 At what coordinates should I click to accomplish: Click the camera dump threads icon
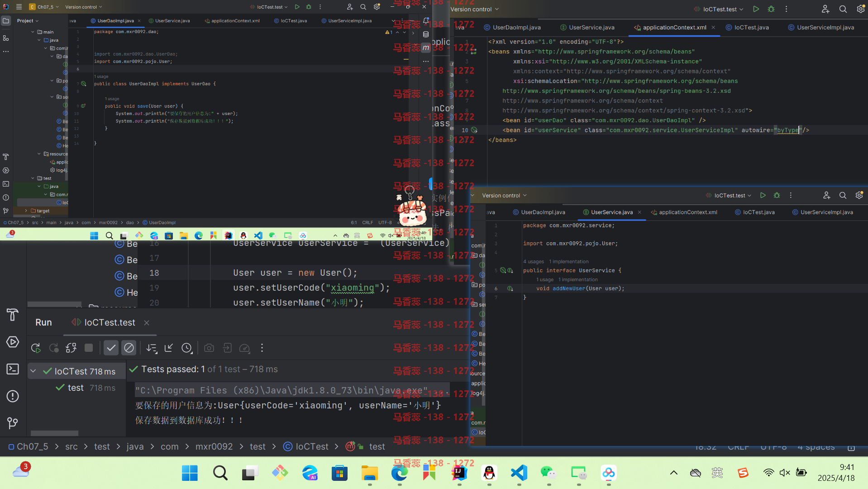tap(209, 348)
